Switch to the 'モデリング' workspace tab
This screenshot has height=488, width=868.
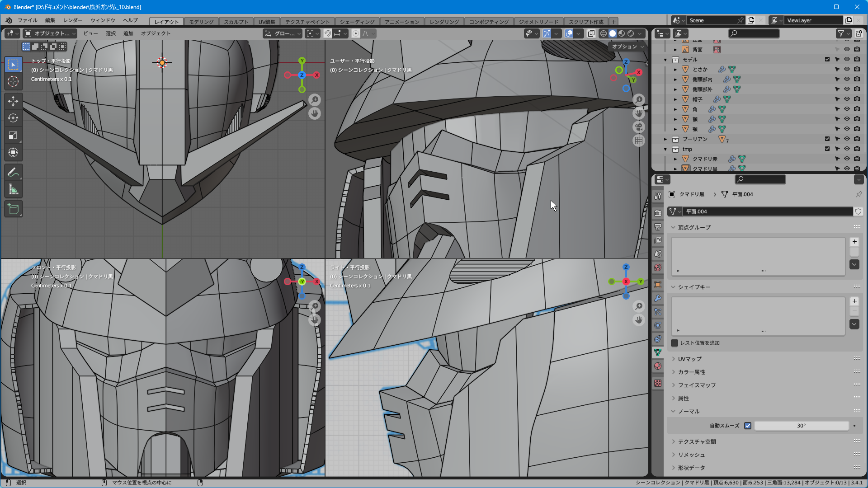point(201,22)
